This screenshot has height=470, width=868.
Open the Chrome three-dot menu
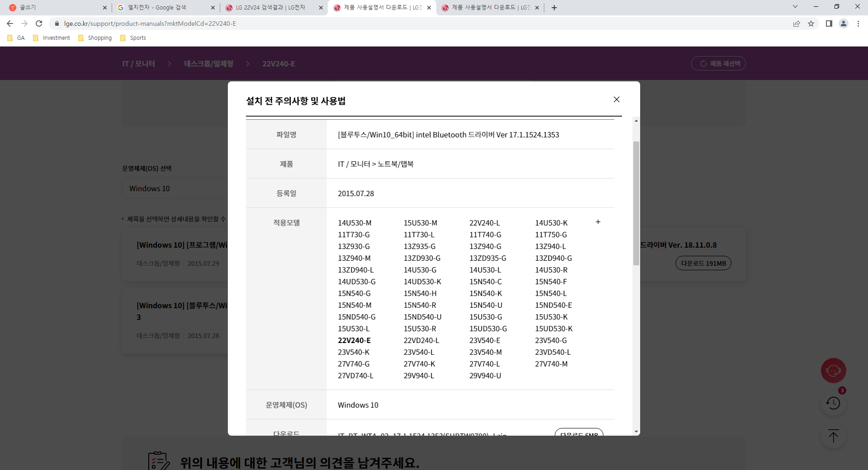click(858, 23)
